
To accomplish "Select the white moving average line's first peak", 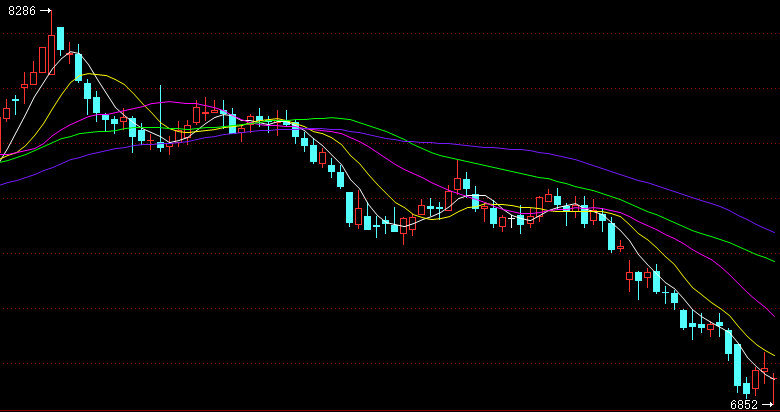I will (72, 50).
